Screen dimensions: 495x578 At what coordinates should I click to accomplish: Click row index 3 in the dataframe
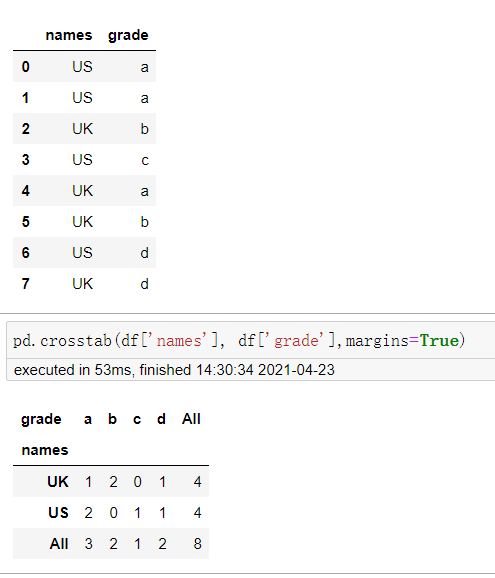[x=25, y=160]
